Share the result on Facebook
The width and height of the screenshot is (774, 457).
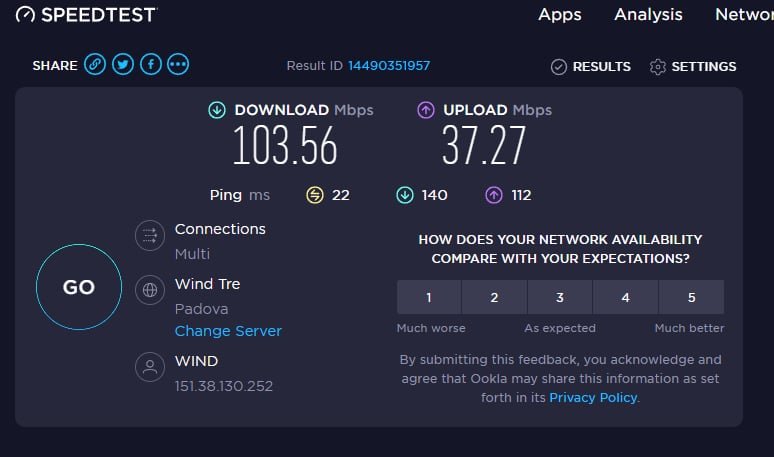[151, 65]
